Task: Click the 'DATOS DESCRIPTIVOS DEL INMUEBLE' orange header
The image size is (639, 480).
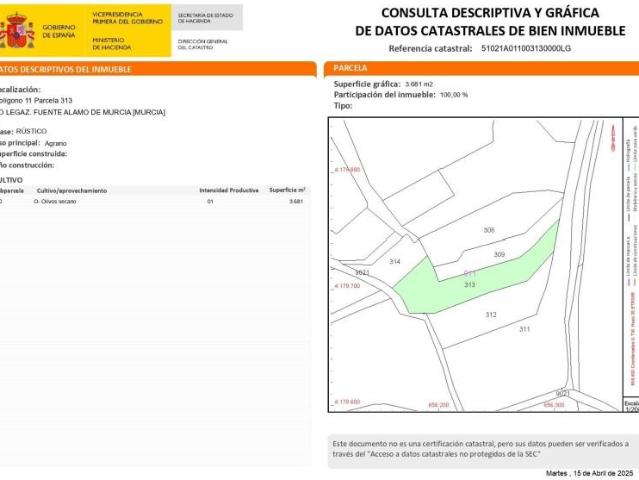Action: click(158, 69)
